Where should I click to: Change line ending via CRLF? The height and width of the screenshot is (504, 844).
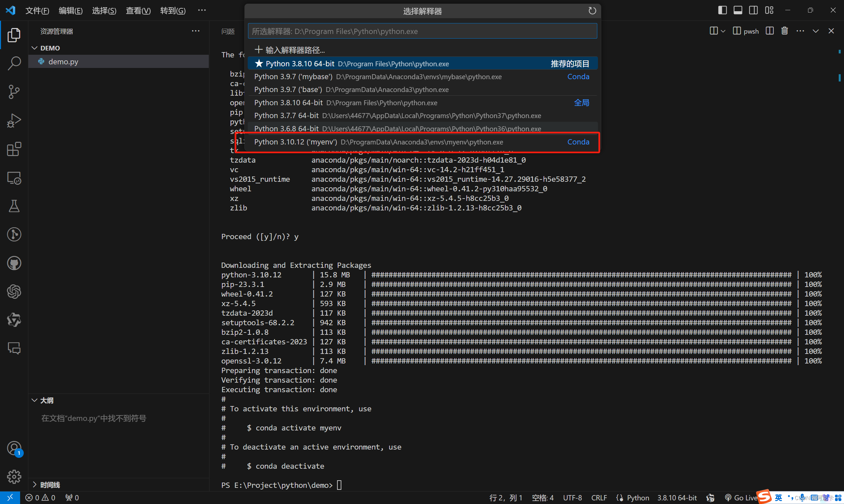click(x=599, y=497)
